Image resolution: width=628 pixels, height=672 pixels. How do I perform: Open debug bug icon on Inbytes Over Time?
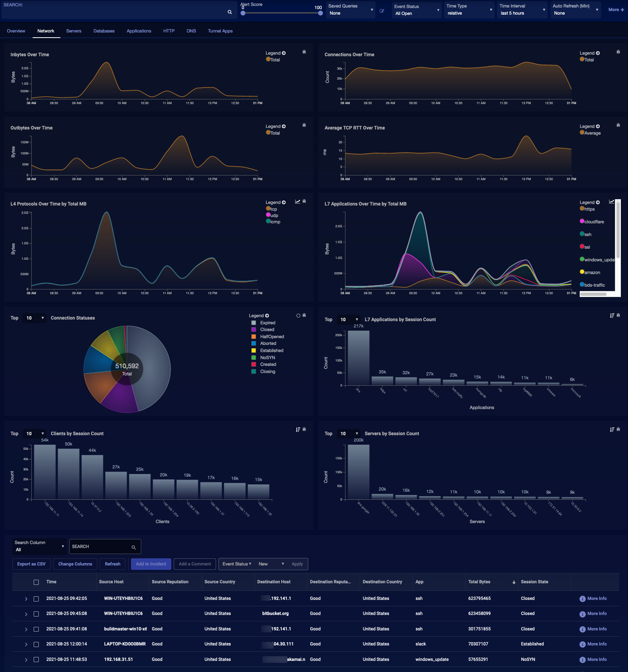click(x=304, y=52)
